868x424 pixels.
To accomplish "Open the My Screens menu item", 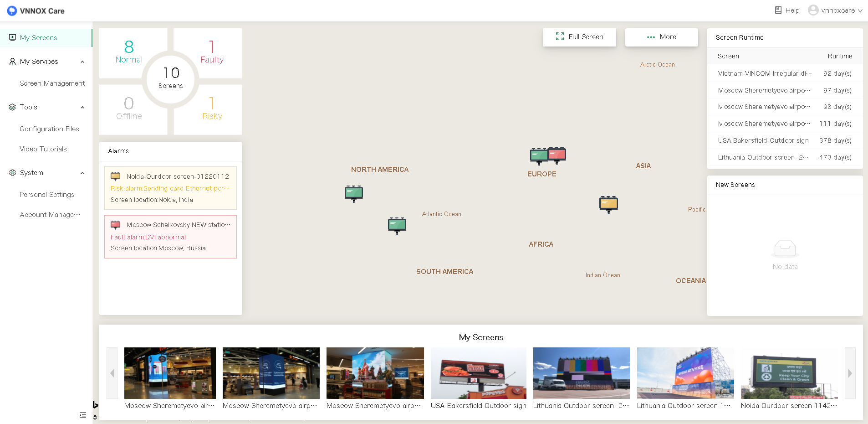I will coord(39,38).
